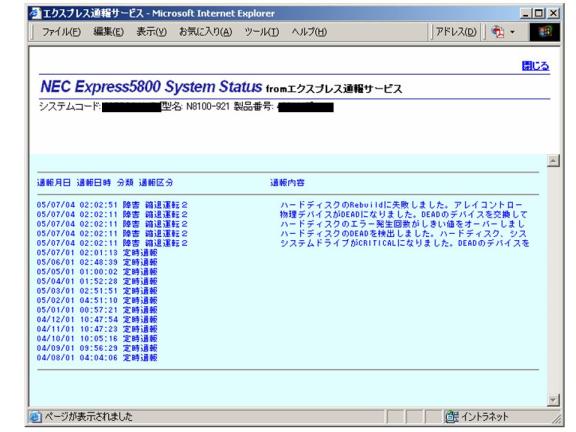This screenshot has height=432, width=576.
Task: Click the Internet Explorer title bar icon
Action: [35, 13]
